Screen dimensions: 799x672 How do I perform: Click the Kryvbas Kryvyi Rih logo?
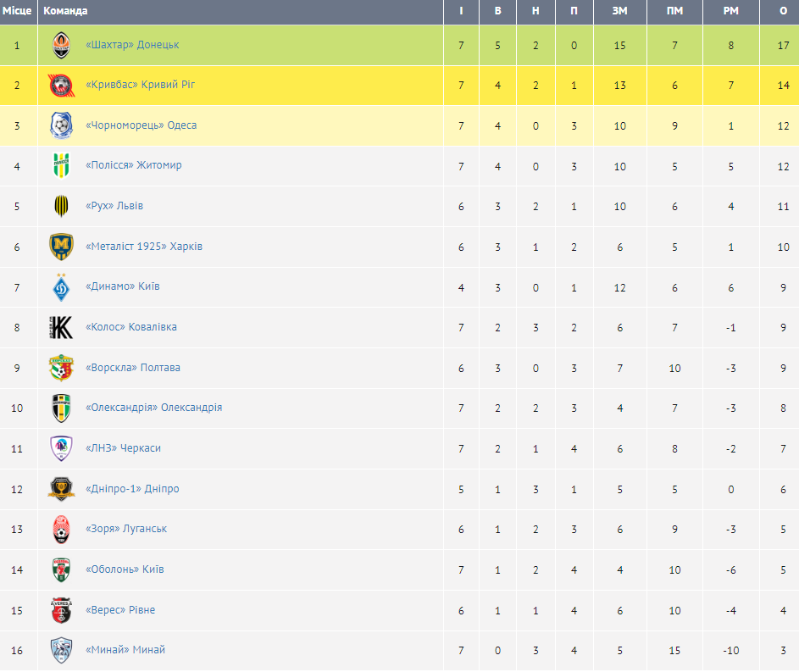pos(62,86)
